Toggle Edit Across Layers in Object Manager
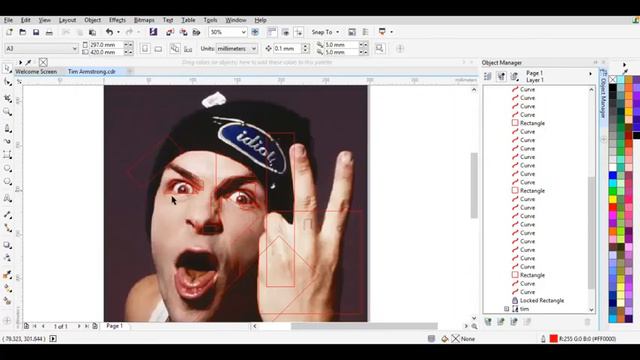Screen dimensions: 640x360 tap(501, 76)
